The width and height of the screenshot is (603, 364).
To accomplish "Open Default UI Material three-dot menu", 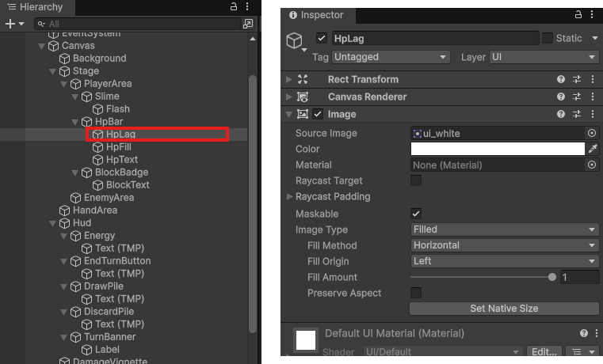I will click(x=597, y=333).
